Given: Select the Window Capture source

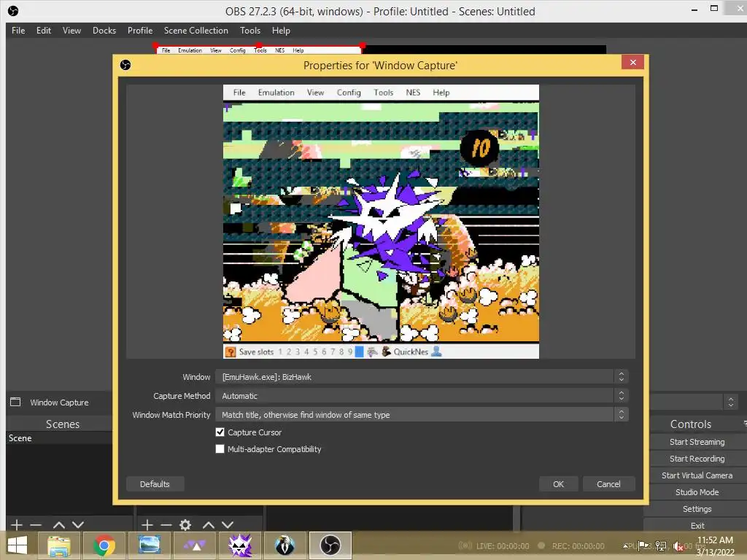Looking at the screenshot, I should click(x=60, y=402).
